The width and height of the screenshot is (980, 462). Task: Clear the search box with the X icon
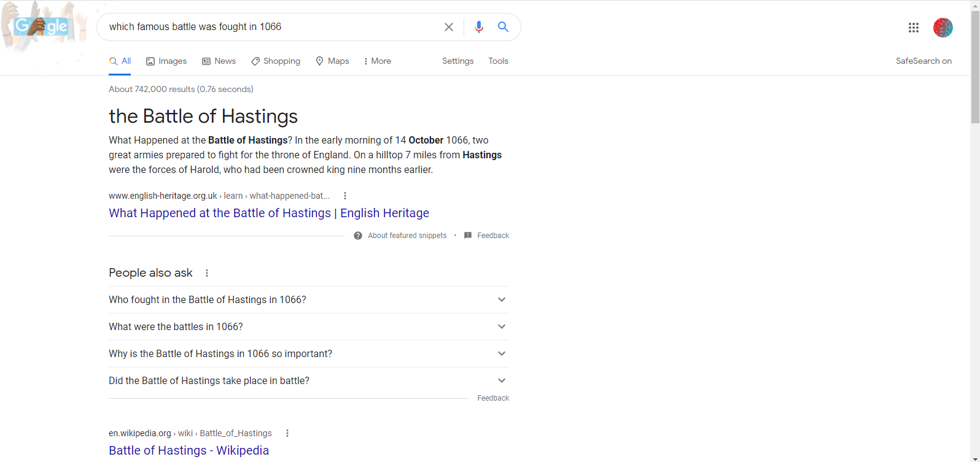pos(449,27)
